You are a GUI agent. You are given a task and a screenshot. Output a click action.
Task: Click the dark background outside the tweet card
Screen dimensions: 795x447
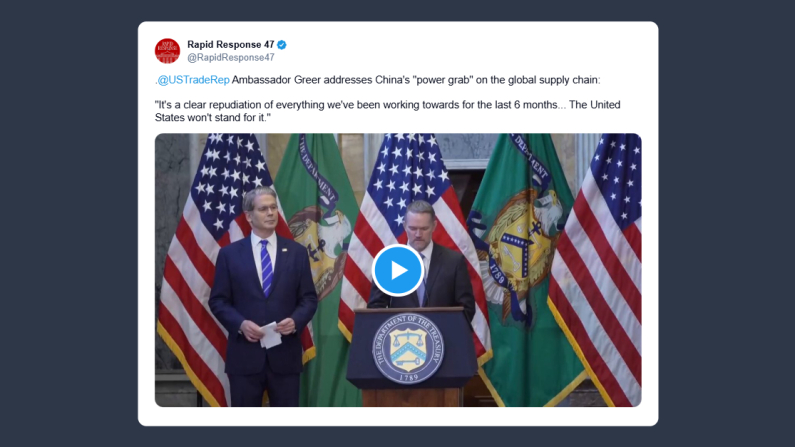coord(68,223)
